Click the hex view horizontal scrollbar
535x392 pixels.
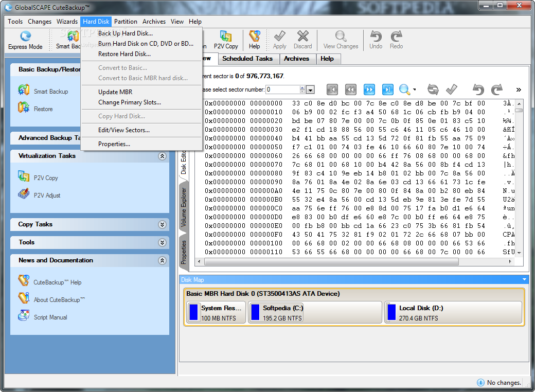tap(331, 262)
